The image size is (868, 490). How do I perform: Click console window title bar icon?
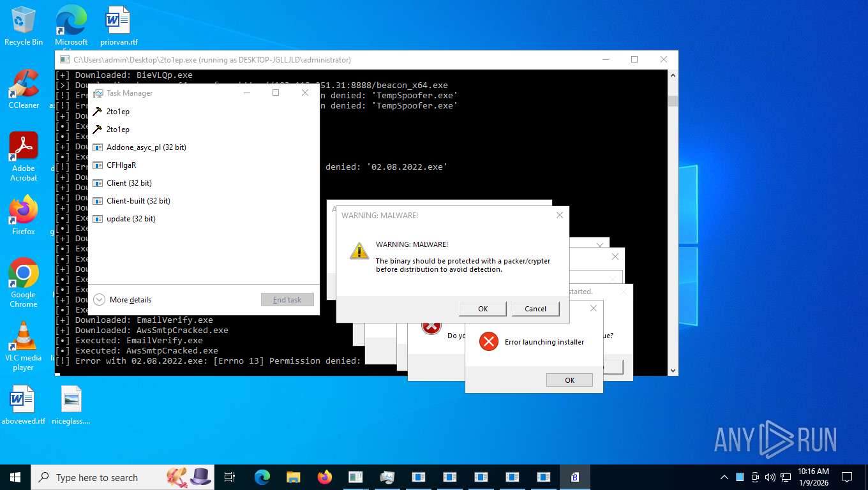click(x=64, y=60)
